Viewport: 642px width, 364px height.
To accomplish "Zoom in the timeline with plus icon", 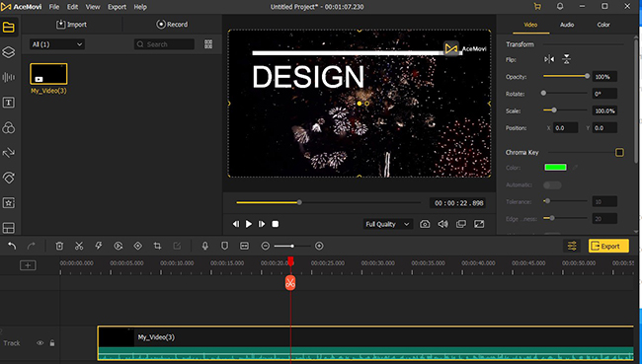I will [319, 246].
